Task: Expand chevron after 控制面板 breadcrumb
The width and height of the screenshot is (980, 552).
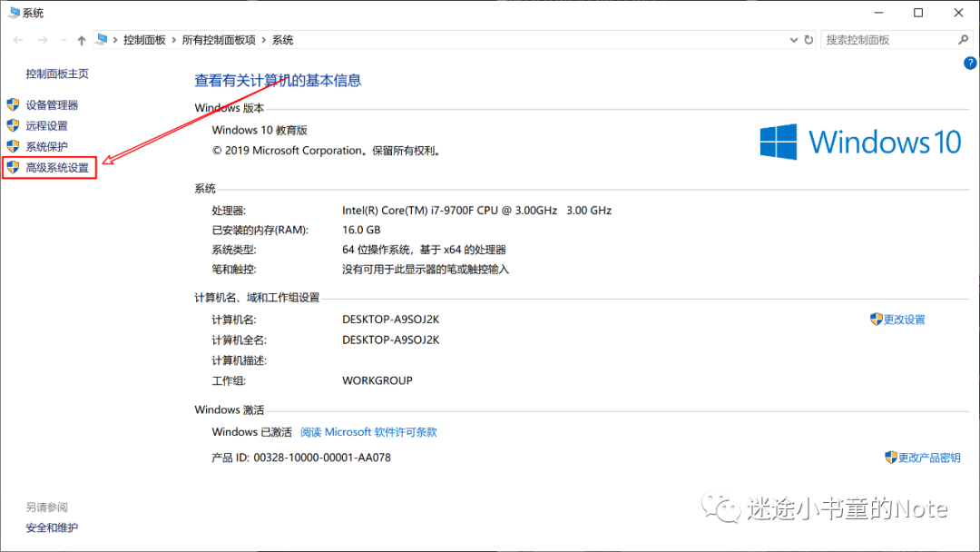Action: click(173, 40)
